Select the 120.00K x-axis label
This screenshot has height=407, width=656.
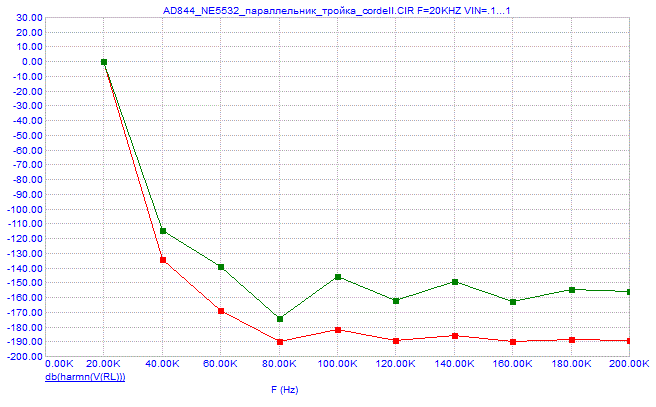(x=396, y=364)
